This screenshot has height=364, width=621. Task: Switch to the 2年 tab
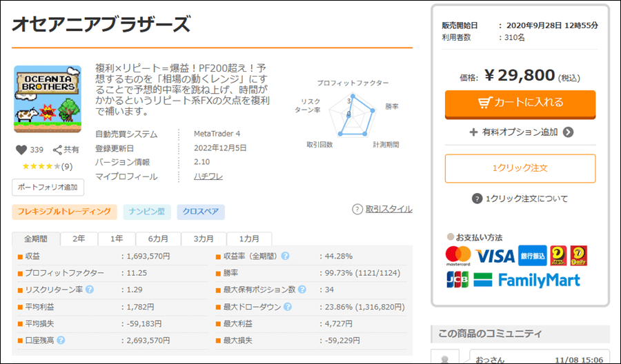coord(79,239)
